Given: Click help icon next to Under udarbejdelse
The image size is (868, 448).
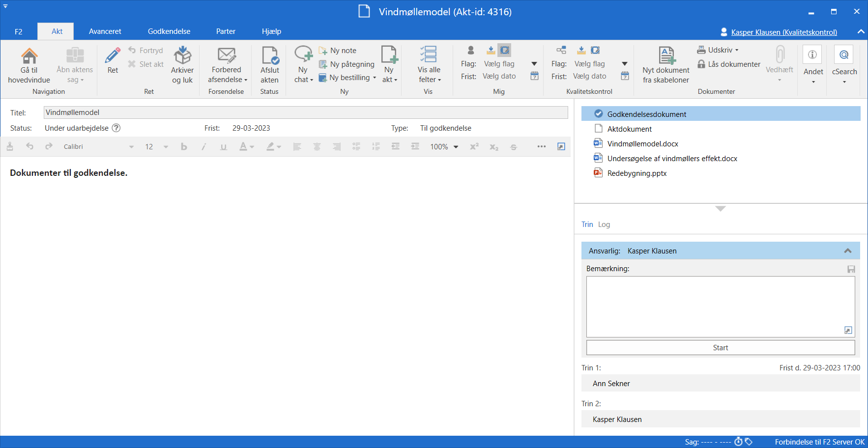Looking at the screenshot, I should coord(116,128).
